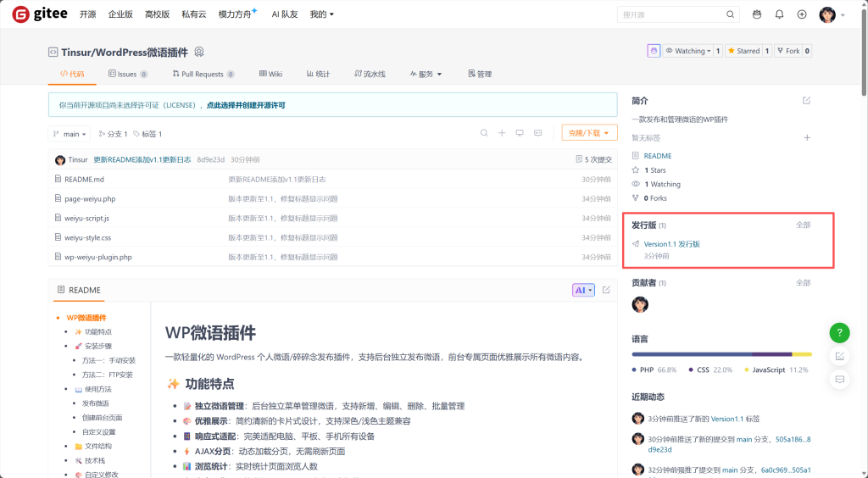Open the weiyu-script.js file

click(87, 218)
